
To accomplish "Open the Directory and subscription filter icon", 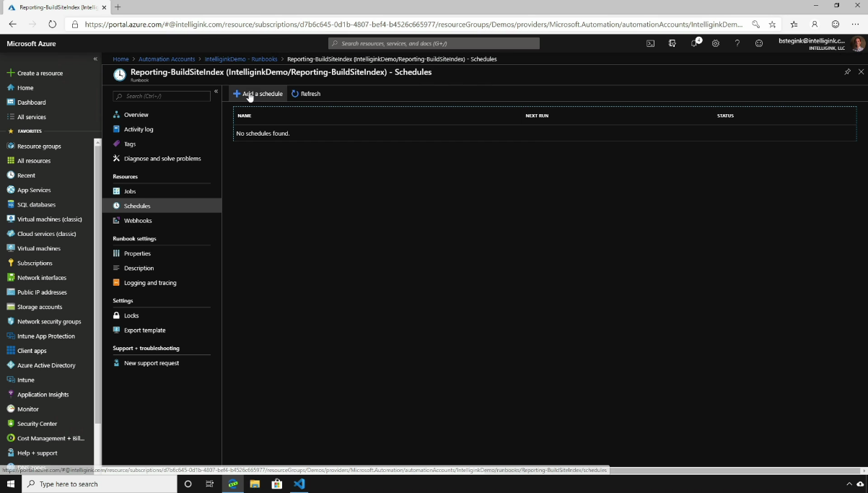I will pos(672,43).
